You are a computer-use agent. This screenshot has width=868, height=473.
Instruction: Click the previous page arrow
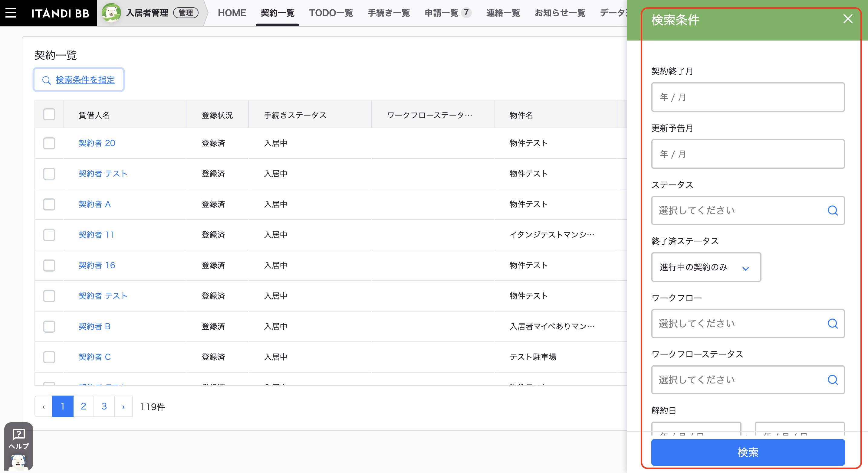point(44,406)
